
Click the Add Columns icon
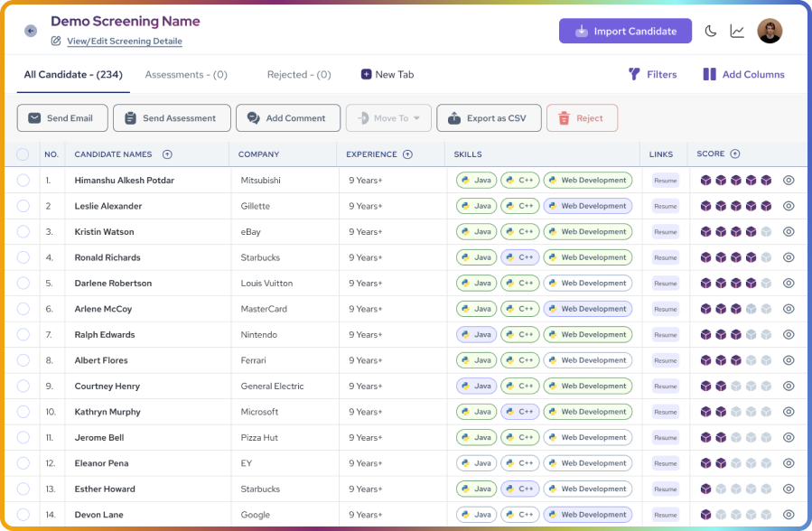pos(709,74)
